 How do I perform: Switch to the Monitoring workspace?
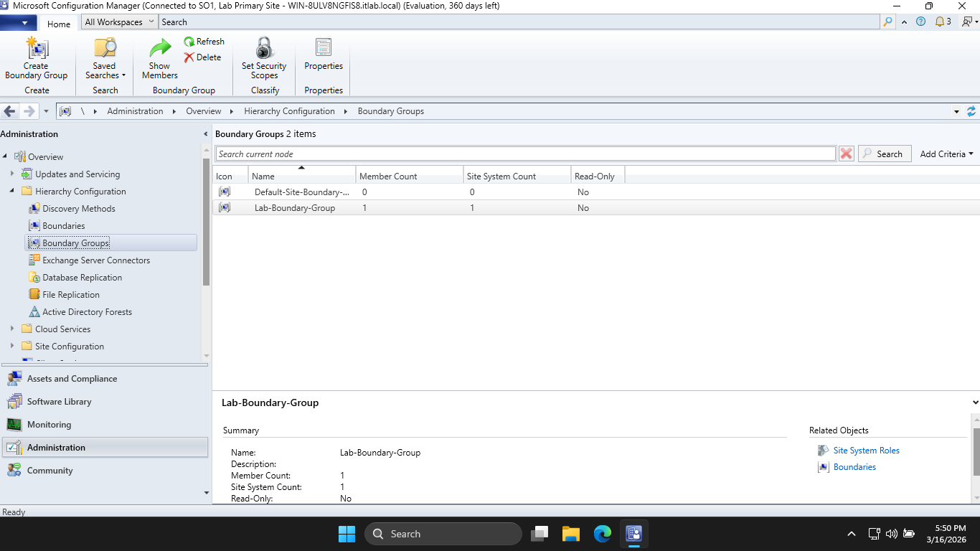(49, 425)
